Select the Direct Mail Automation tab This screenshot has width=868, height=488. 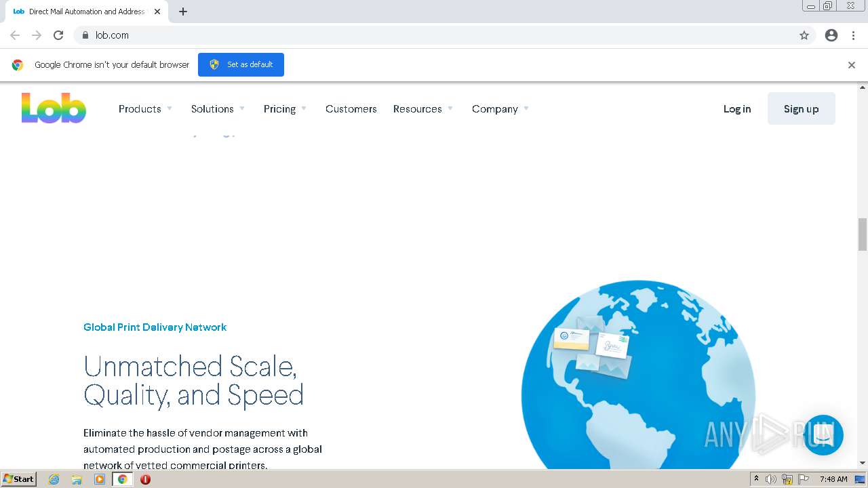[87, 12]
